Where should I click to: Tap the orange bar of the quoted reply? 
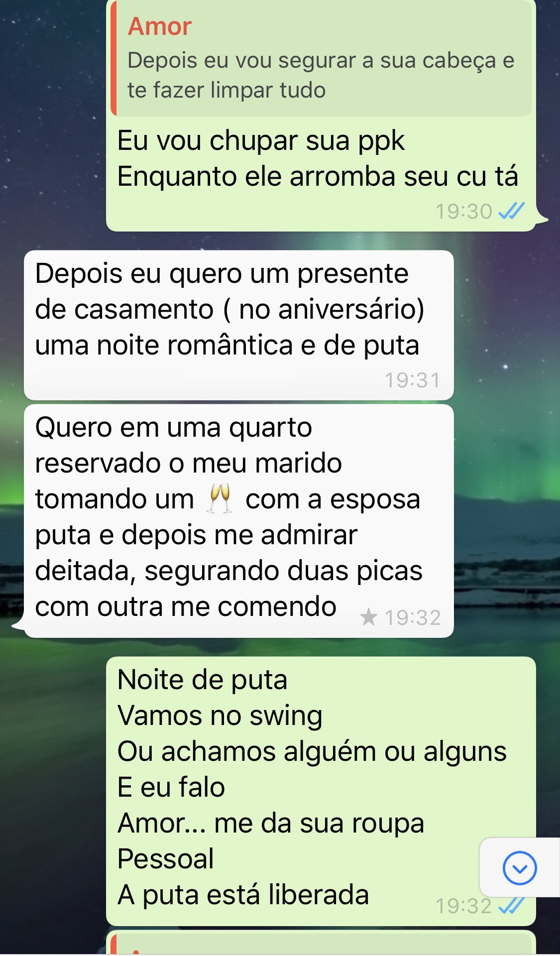(113, 59)
